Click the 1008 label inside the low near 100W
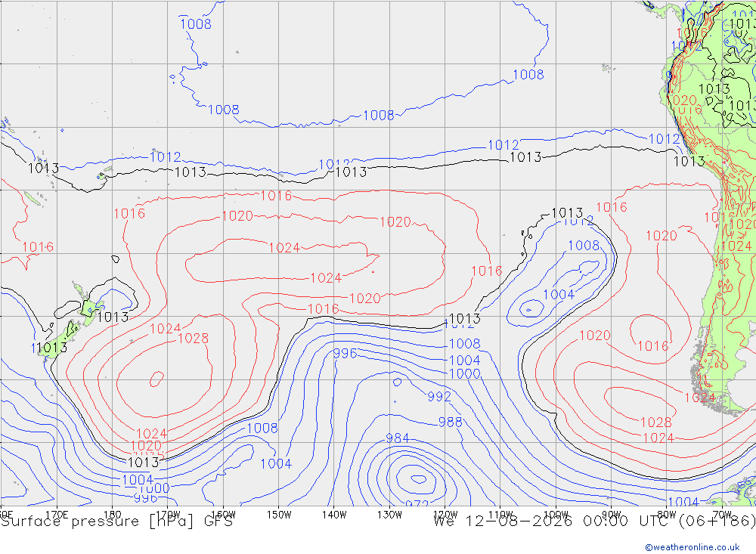The image size is (756, 554). coord(584,246)
